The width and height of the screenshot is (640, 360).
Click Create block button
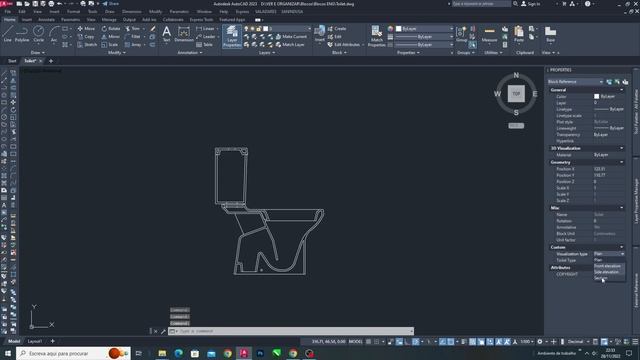[337, 29]
